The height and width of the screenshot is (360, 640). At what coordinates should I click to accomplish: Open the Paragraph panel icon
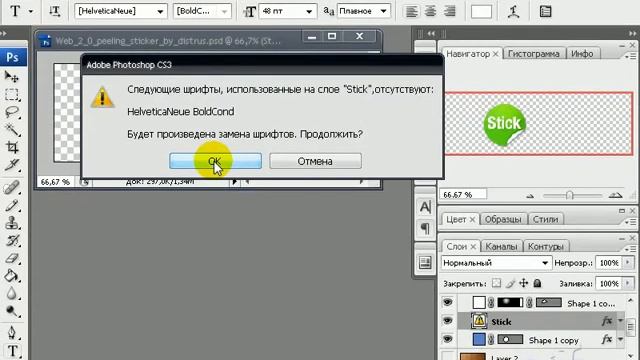pos(425,228)
